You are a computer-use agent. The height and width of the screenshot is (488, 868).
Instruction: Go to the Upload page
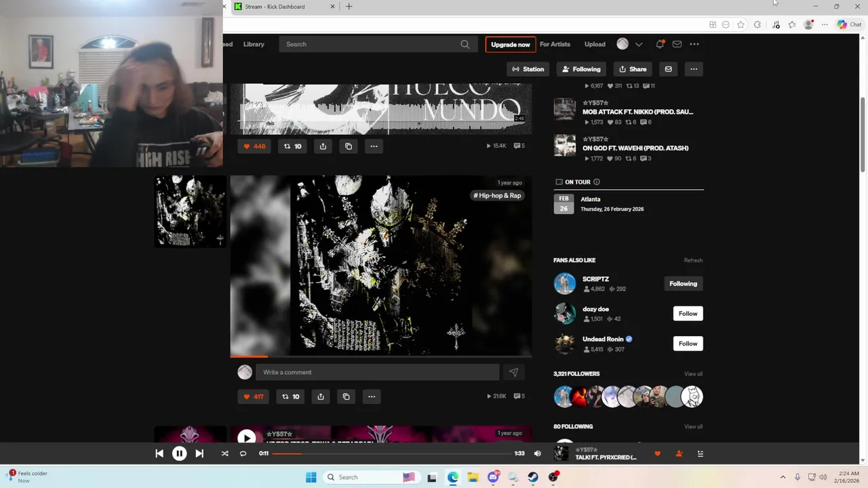(595, 44)
